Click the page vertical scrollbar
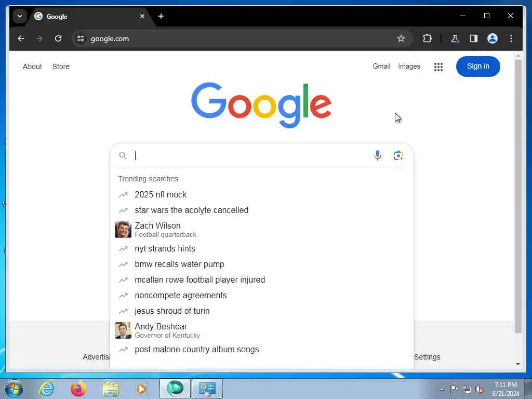The image size is (532, 399). pos(518,197)
